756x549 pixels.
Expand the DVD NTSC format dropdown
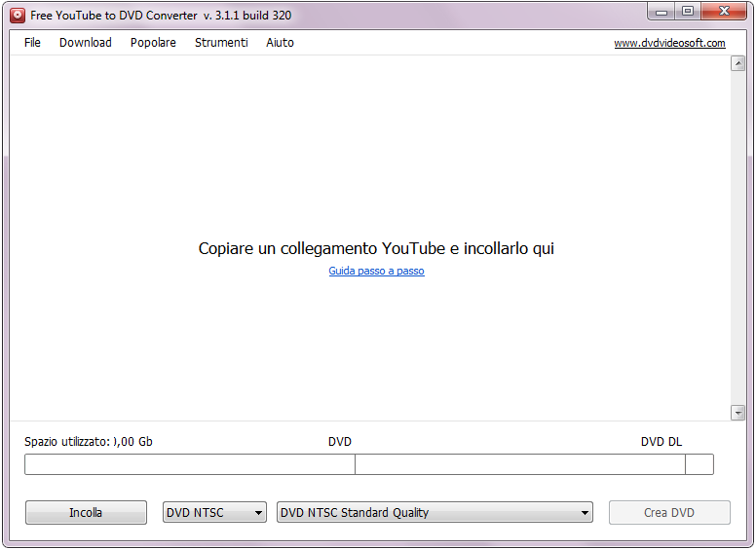(x=214, y=512)
